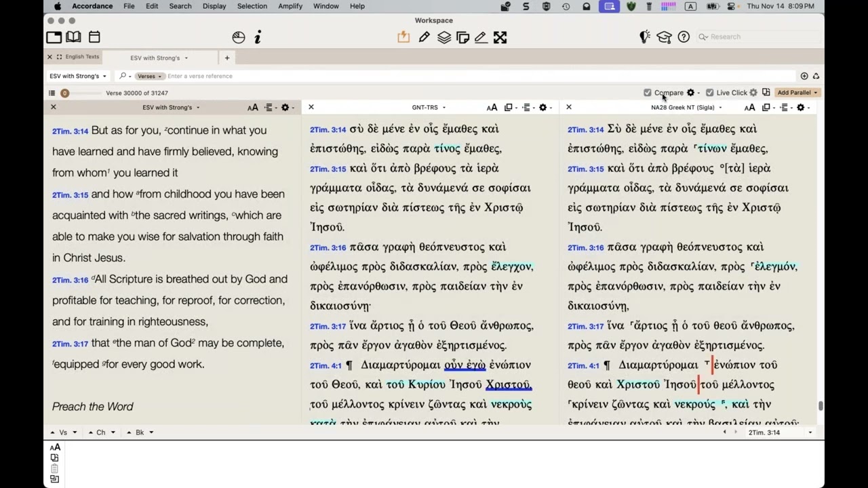The width and height of the screenshot is (868, 488).
Task: Open the Verses search-mode dropdown
Action: point(149,76)
